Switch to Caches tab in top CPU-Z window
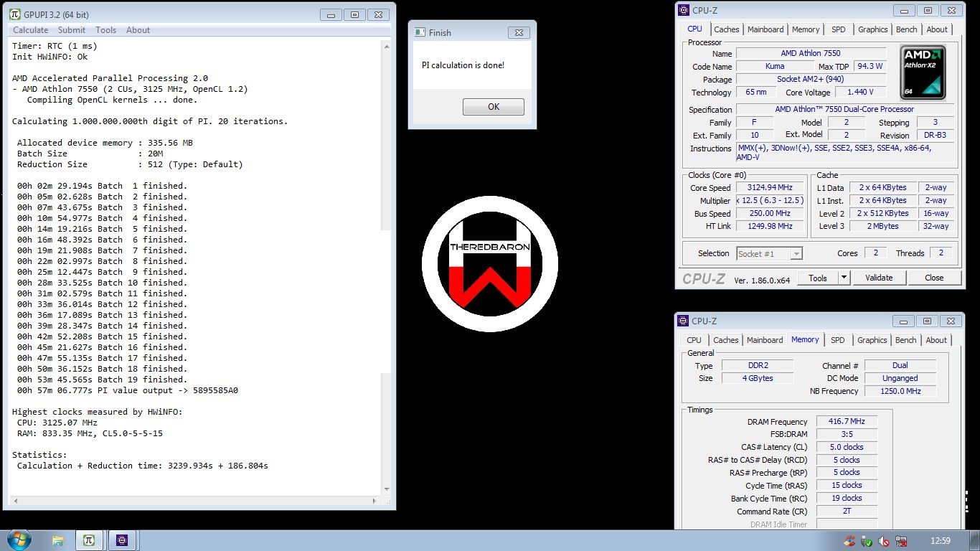 pyautogui.click(x=727, y=29)
